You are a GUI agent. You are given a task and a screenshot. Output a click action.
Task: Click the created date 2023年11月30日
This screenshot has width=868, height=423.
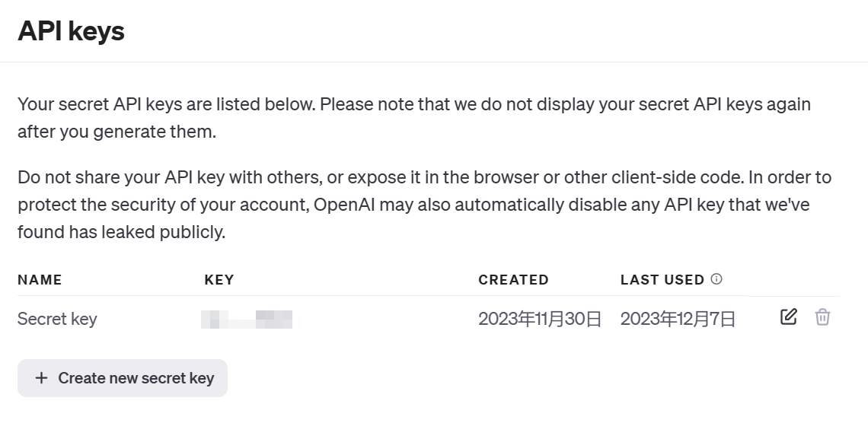540,319
